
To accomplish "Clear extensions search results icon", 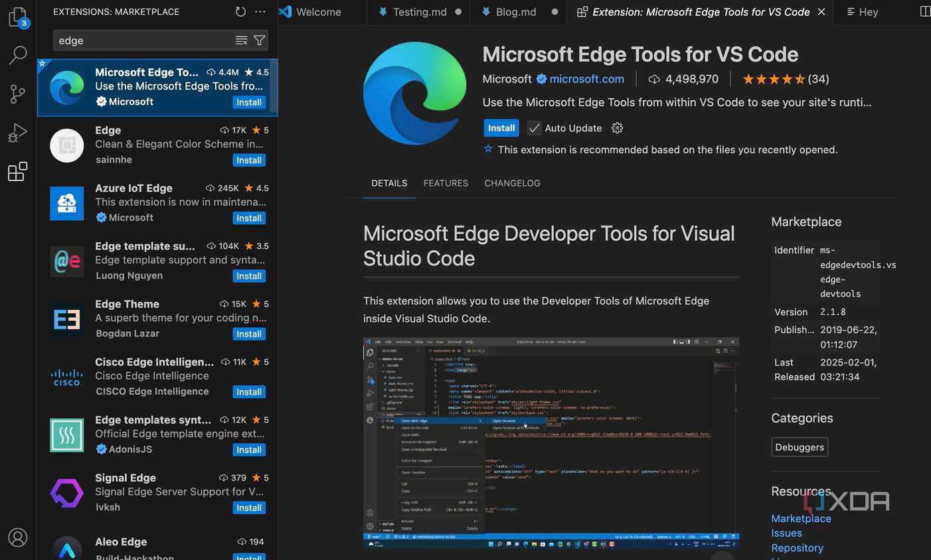I will [x=242, y=40].
